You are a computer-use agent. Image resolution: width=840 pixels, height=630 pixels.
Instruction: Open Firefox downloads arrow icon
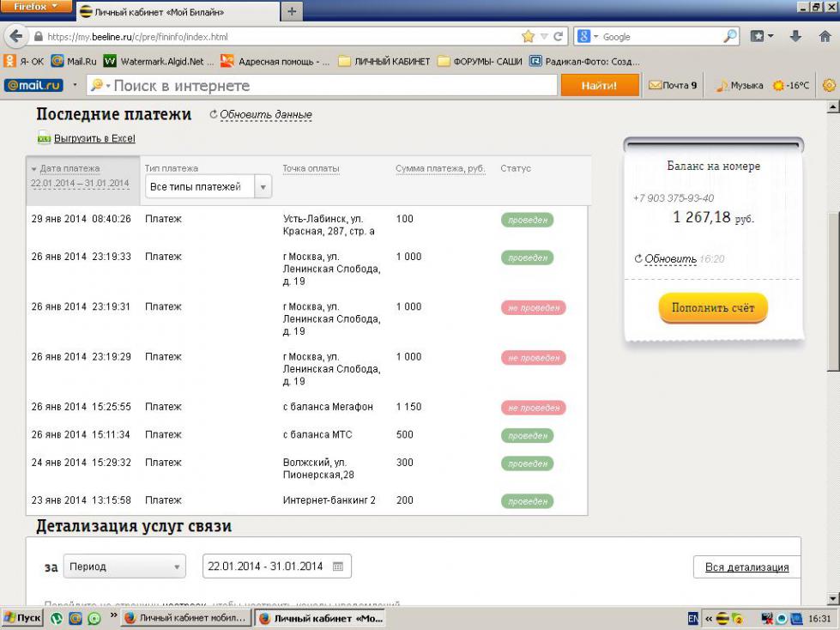(795, 37)
